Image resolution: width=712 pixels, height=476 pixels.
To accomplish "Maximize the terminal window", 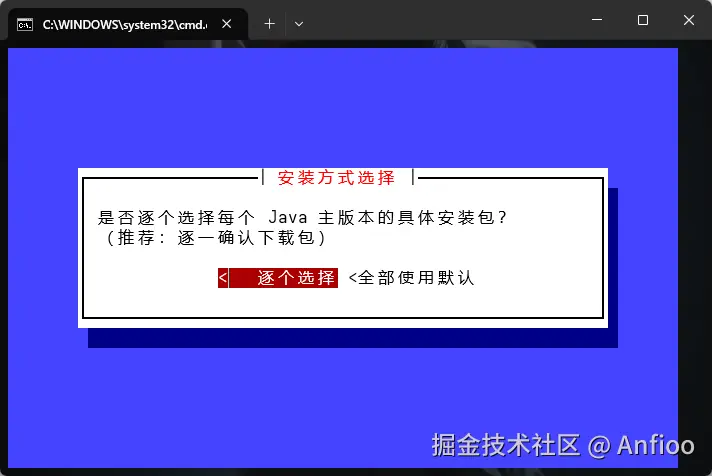I will click(x=643, y=20).
